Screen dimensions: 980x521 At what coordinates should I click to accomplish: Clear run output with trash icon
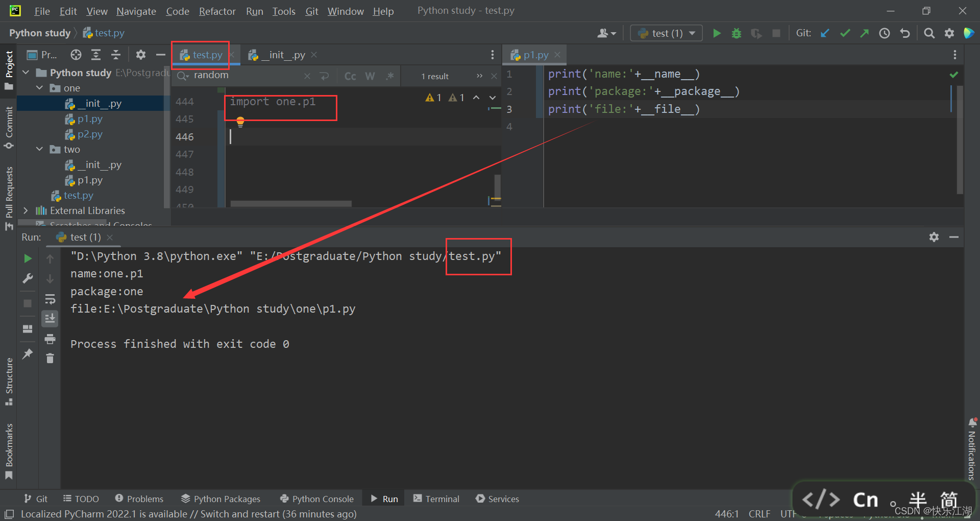tap(50, 359)
